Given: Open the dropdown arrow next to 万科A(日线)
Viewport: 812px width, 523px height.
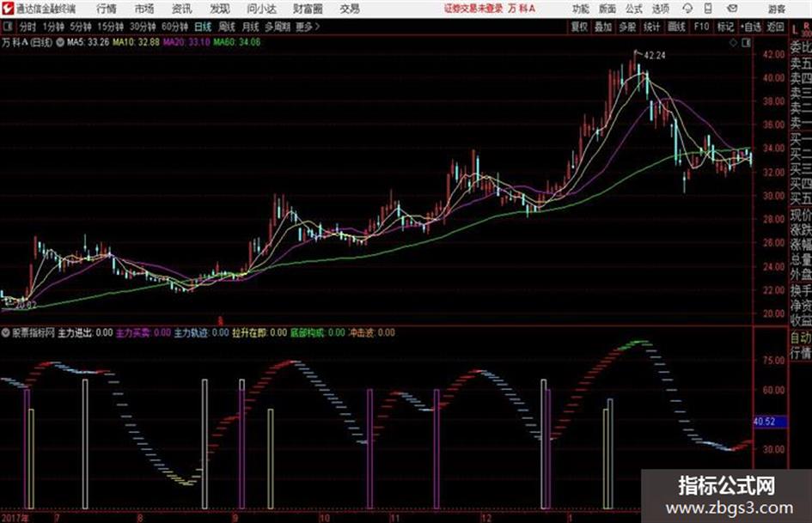Looking at the screenshot, I should pos(59,42).
